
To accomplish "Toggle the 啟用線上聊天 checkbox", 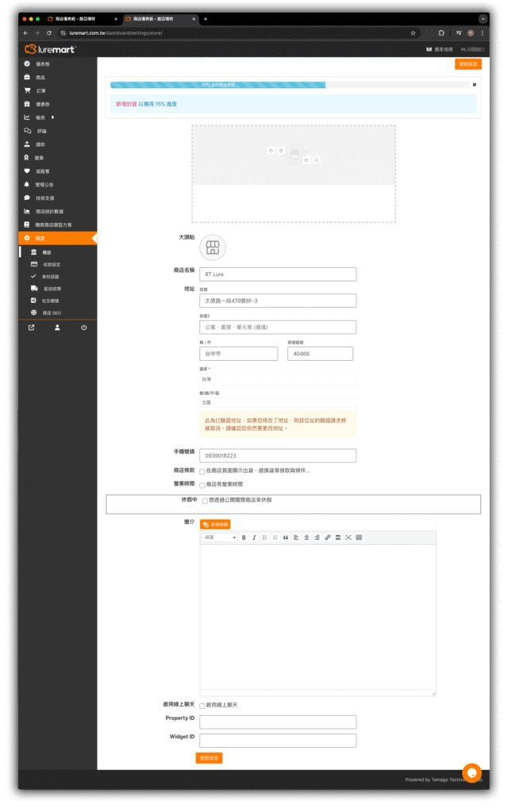I will click(202, 705).
